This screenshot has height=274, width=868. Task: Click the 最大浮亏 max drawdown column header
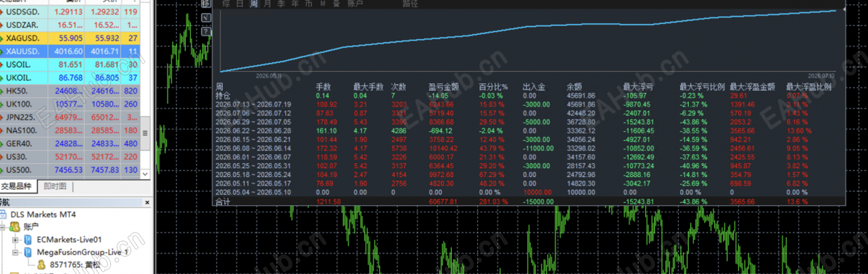(637, 87)
